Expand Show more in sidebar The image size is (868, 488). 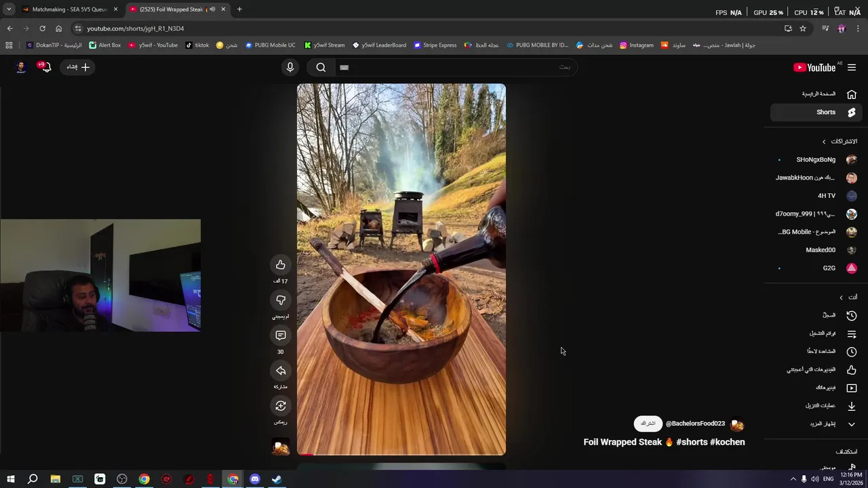816,424
